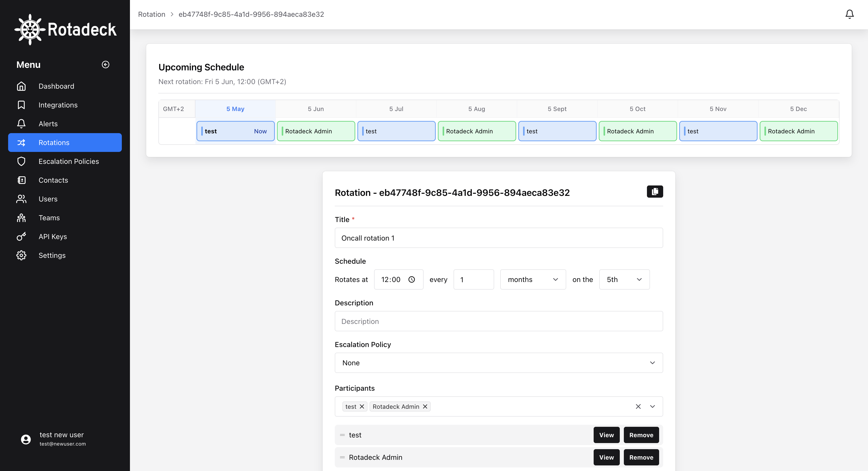Expand the Participants dropdown chevron
Image resolution: width=868 pixels, height=471 pixels.
click(x=652, y=406)
